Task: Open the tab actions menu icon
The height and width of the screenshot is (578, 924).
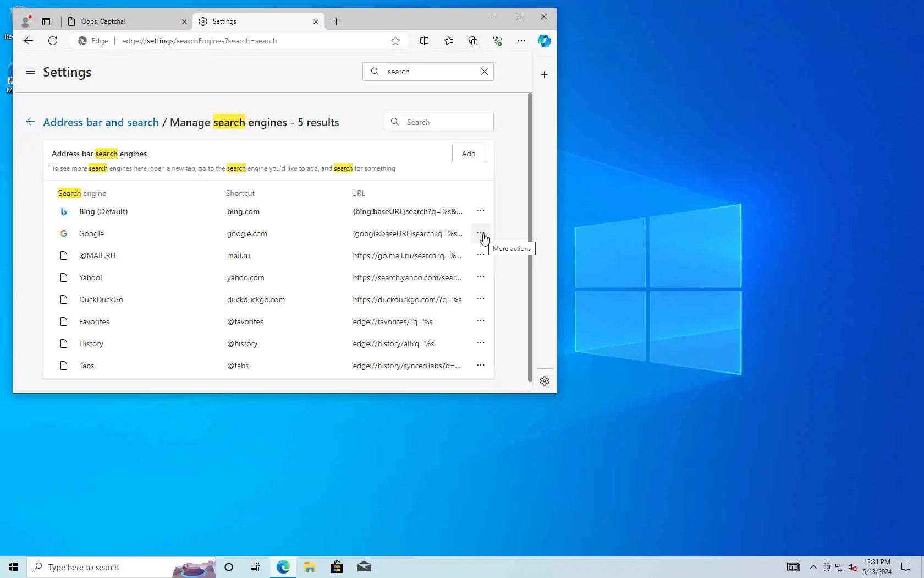Action: pos(46,21)
